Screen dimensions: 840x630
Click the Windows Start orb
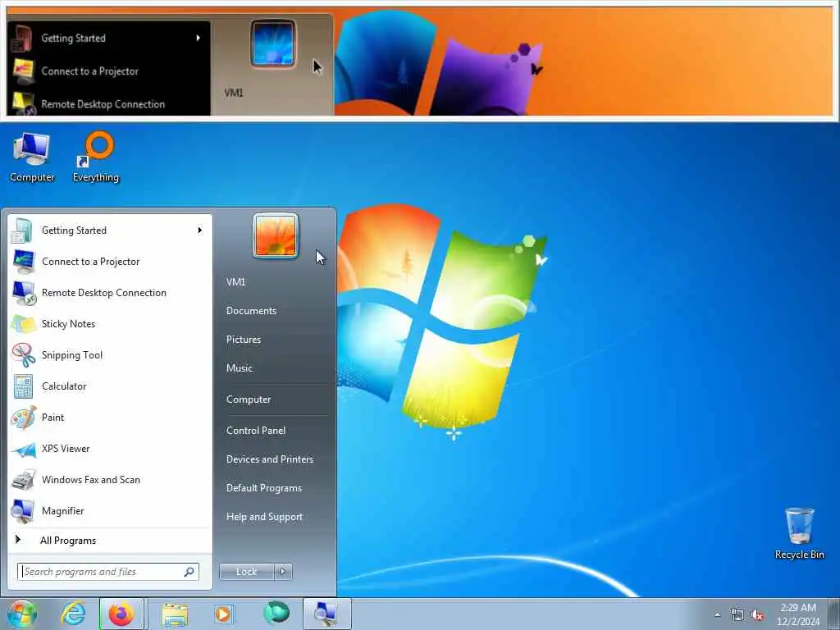[21, 614]
